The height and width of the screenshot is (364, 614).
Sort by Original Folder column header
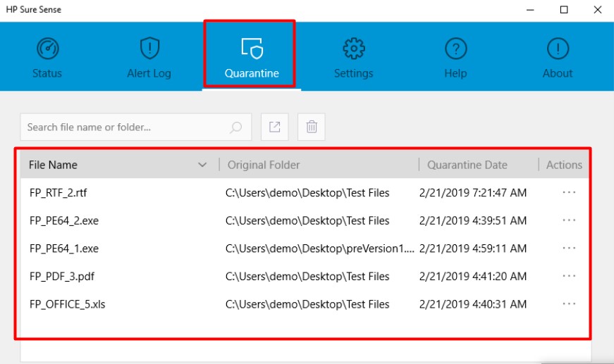tap(264, 165)
